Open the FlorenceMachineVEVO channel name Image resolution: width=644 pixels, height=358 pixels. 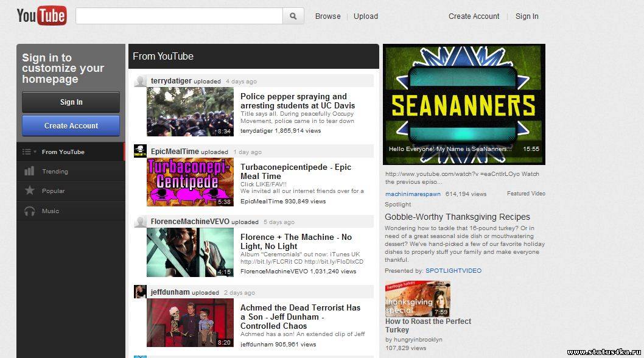(190, 222)
